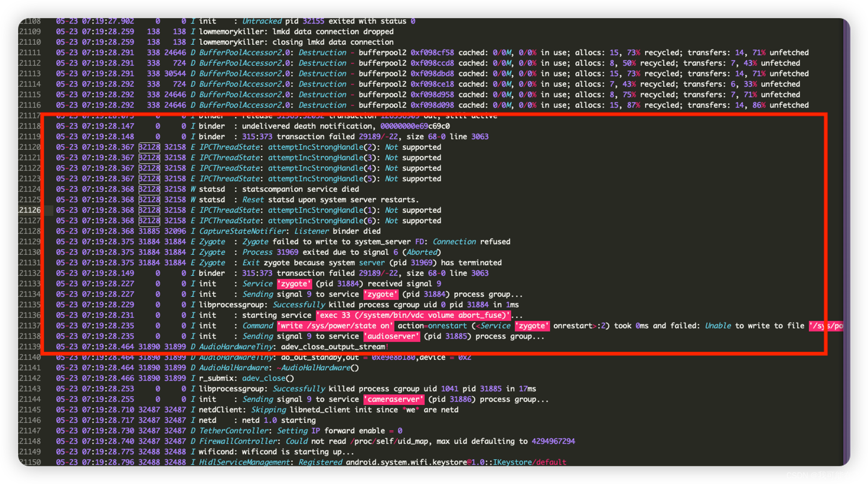Click 'AudioHardwareTiny' tag on line 21139
This screenshot has width=868, height=484.
click(236, 347)
